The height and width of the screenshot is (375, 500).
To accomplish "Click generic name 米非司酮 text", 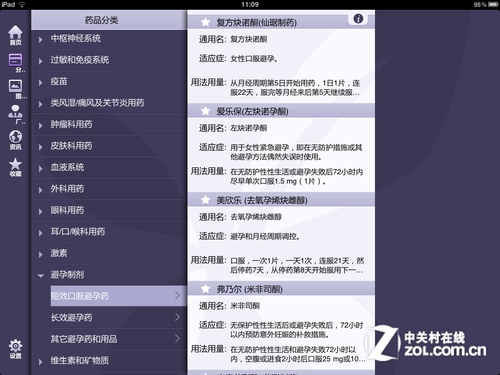I will 245,306.
